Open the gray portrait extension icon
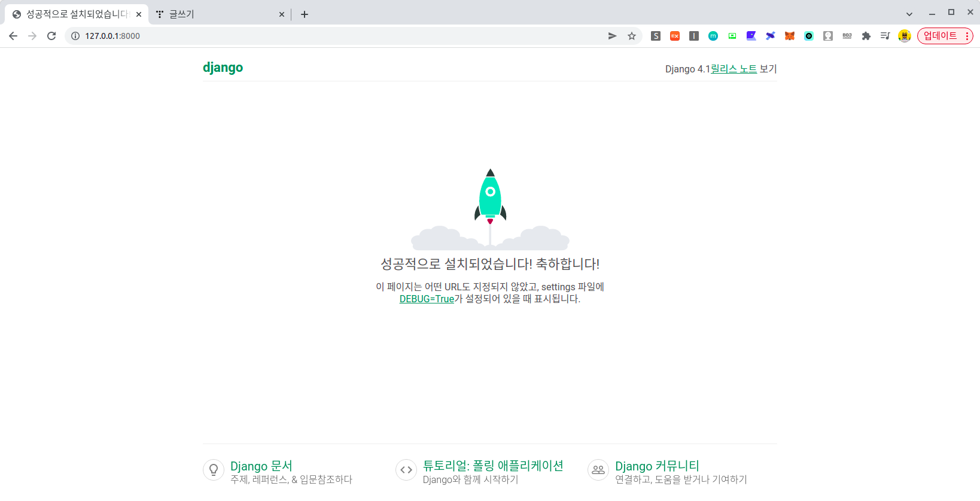 click(x=828, y=36)
